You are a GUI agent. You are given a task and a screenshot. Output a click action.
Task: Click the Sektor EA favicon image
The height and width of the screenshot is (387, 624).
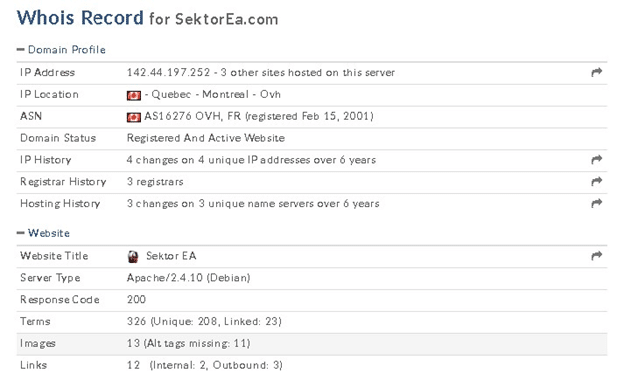point(133,256)
